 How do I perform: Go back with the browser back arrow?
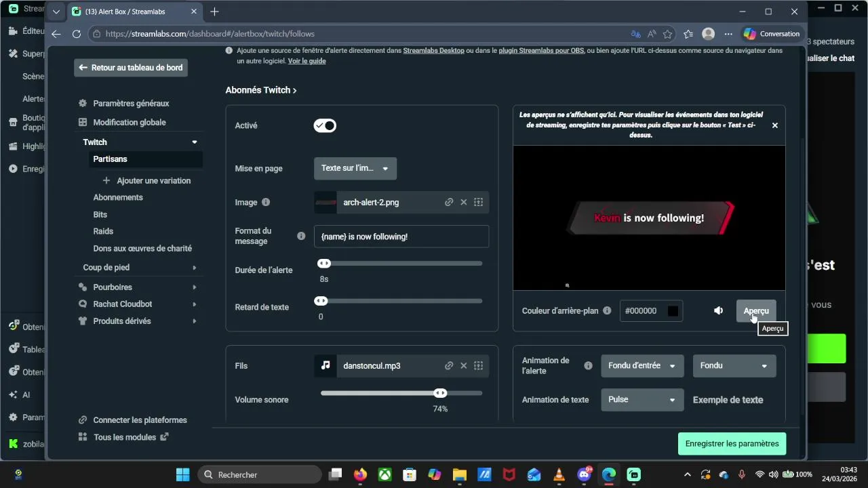coord(56,34)
